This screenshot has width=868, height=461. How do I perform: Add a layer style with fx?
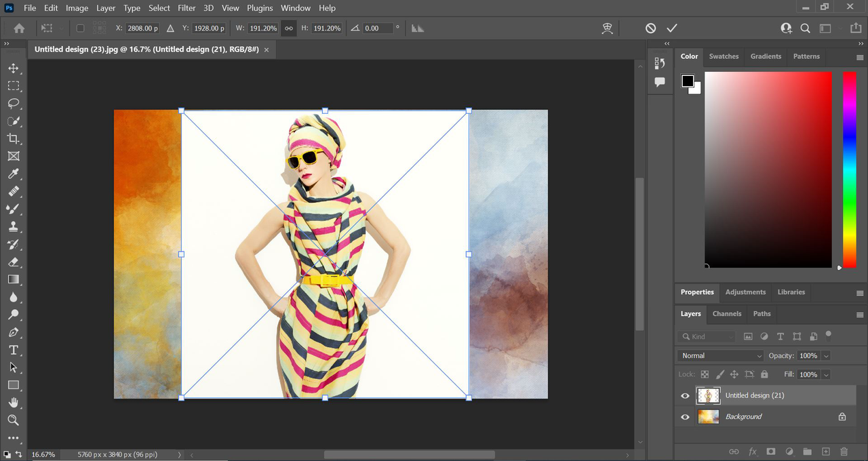click(x=753, y=452)
